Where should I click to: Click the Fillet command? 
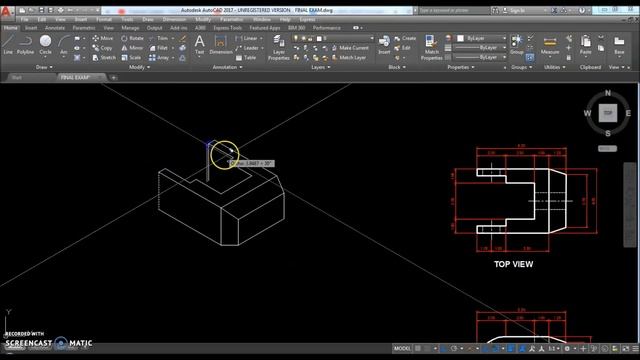coord(159,48)
